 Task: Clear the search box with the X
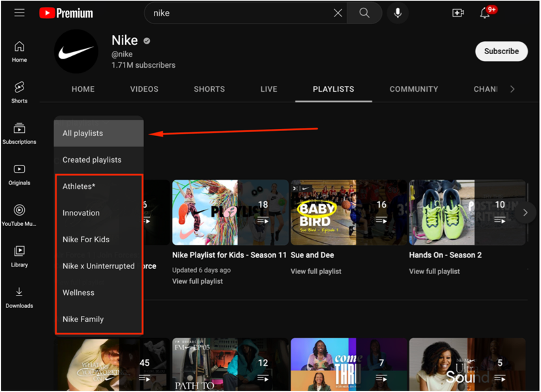click(338, 13)
